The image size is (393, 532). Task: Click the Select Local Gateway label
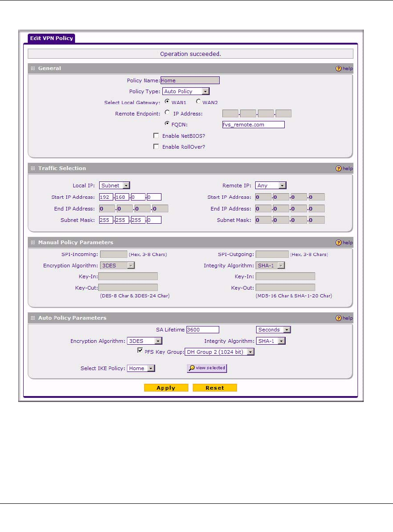132,102
